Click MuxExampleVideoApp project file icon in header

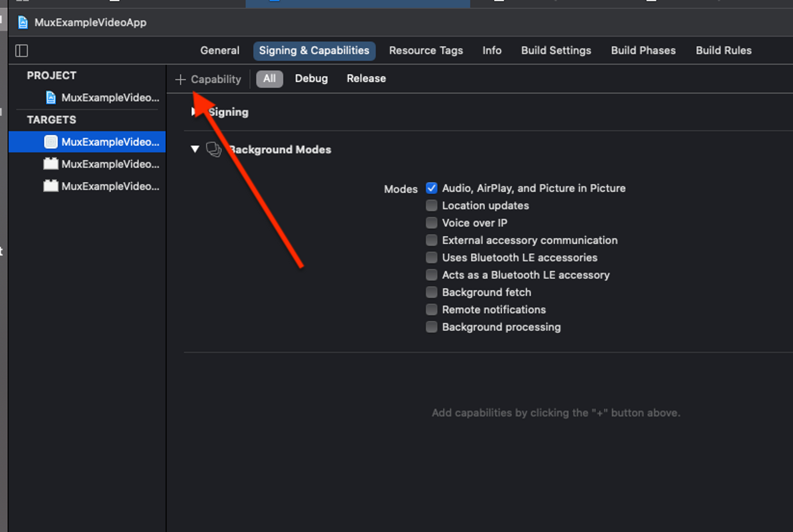(x=23, y=23)
